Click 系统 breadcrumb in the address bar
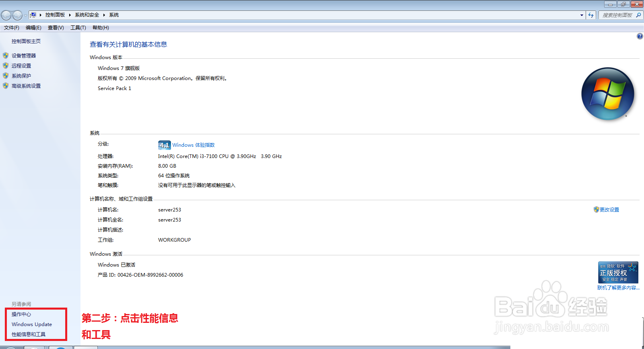Screen dimensions: 644x349 pos(114,15)
